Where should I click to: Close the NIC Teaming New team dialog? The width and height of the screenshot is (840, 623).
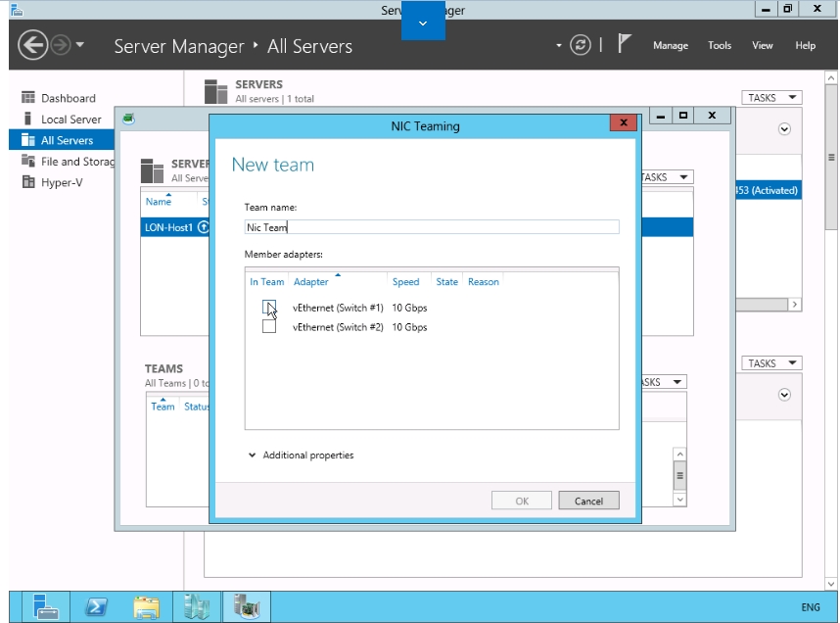pyautogui.click(x=624, y=122)
